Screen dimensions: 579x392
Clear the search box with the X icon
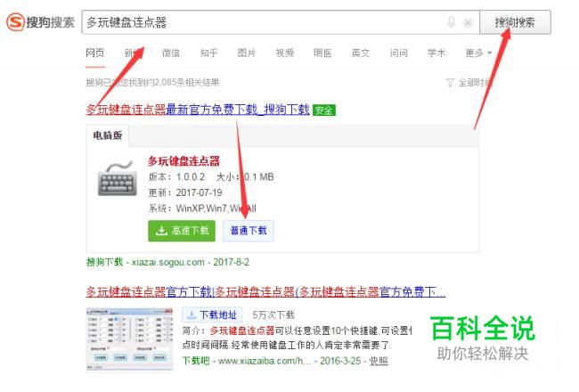coord(468,22)
